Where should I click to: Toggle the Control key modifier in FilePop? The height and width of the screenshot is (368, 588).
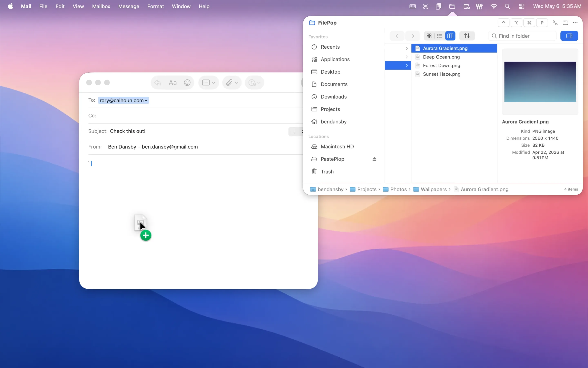click(x=503, y=23)
